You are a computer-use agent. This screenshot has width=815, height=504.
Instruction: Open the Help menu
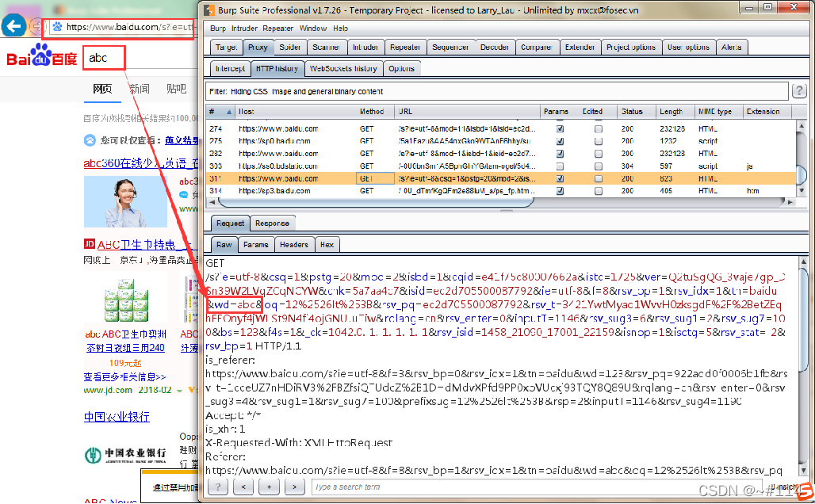(x=340, y=29)
